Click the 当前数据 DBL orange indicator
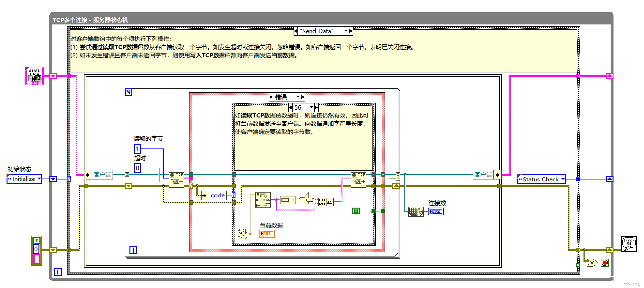Screen dimensions: 644x288 point(266,234)
